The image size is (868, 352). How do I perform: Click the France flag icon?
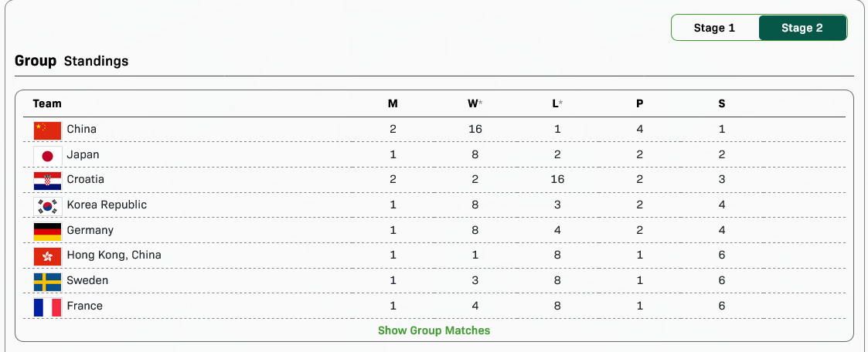pyautogui.click(x=47, y=306)
